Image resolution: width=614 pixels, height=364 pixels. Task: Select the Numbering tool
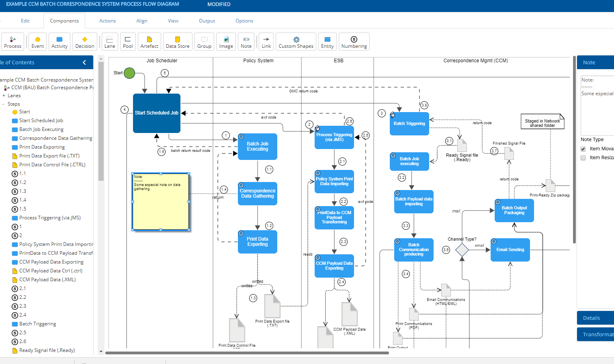354,42
